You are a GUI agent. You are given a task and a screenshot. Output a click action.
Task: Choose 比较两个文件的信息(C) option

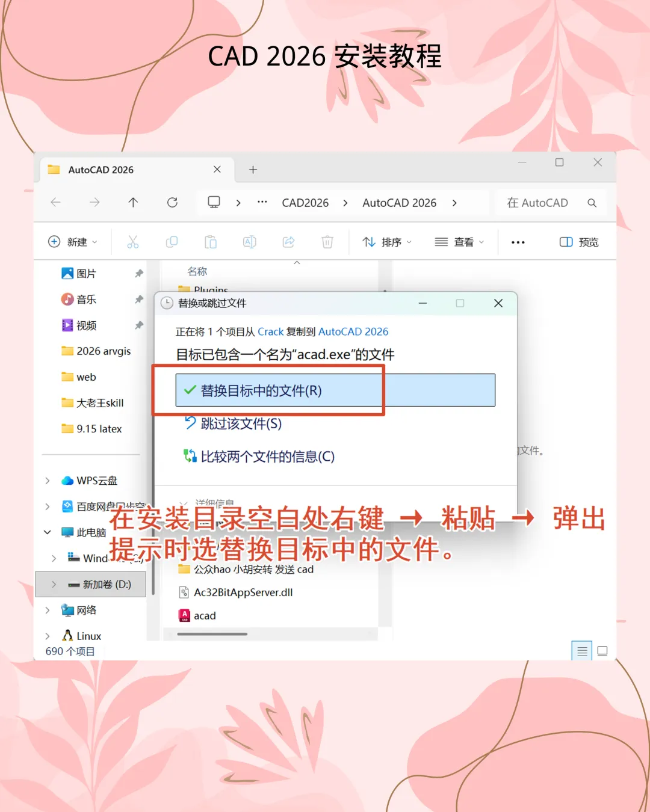(259, 457)
